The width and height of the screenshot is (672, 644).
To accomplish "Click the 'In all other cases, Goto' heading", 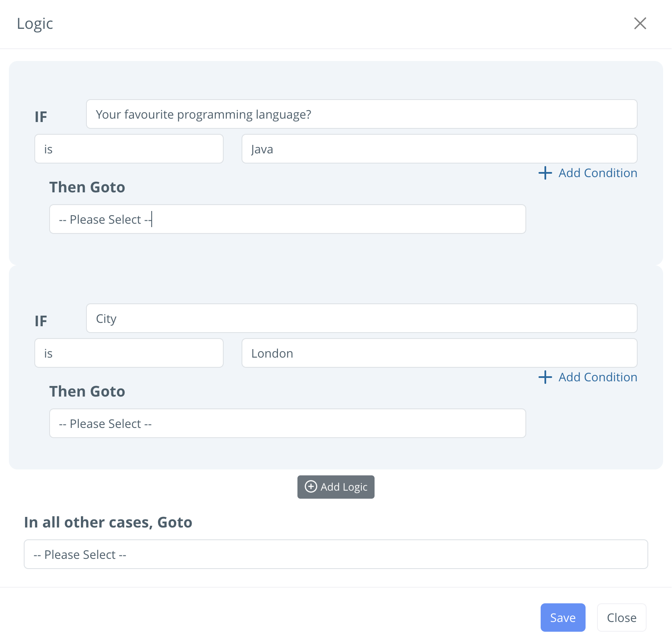I will click(108, 522).
